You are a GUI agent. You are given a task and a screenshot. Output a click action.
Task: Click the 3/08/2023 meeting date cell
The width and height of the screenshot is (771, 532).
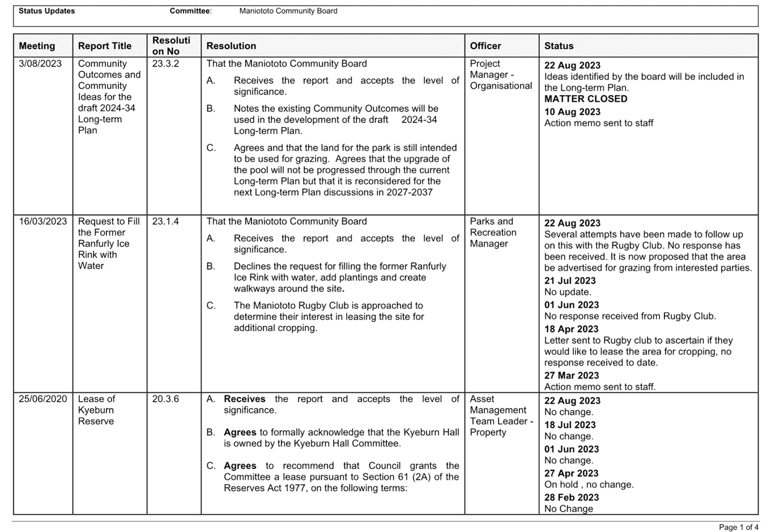[40, 63]
